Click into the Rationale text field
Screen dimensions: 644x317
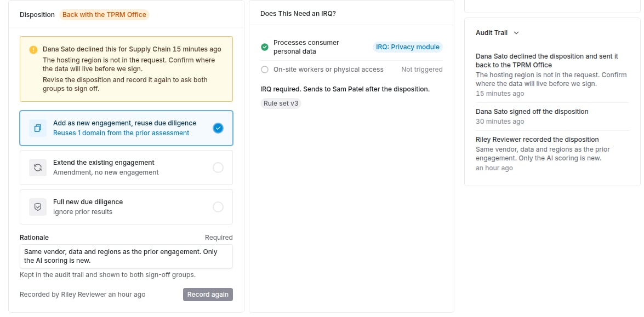coord(126,256)
